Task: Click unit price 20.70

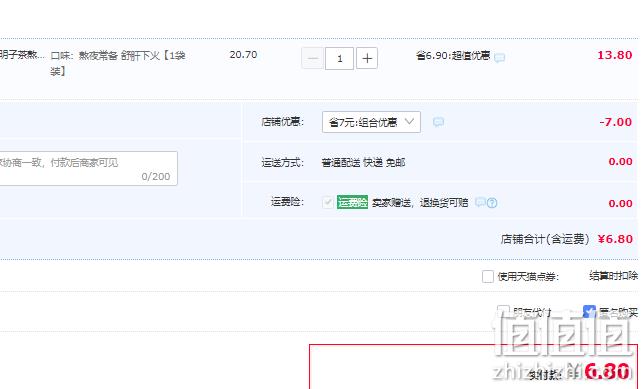Action: coord(243,55)
